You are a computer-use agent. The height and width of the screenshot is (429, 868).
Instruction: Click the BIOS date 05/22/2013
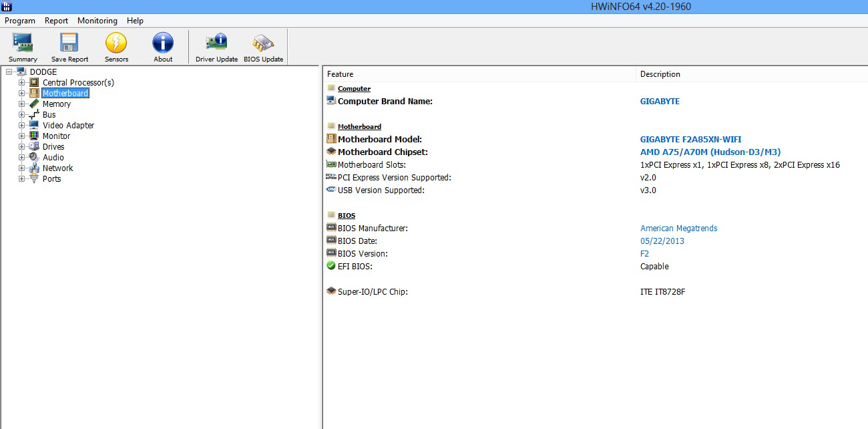(662, 241)
